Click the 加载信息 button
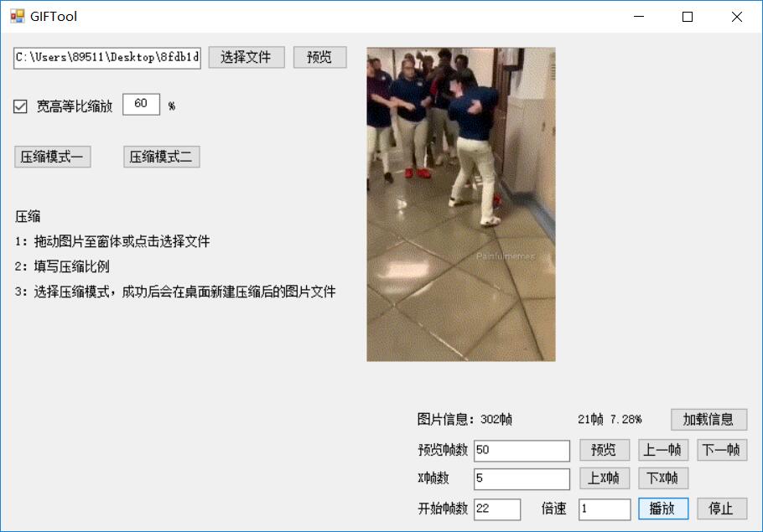 pyautogui.click(x=709, y=420)
